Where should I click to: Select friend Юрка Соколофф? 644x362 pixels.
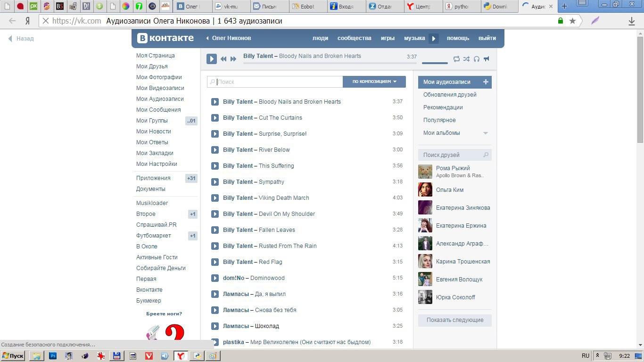pos(454,297)
